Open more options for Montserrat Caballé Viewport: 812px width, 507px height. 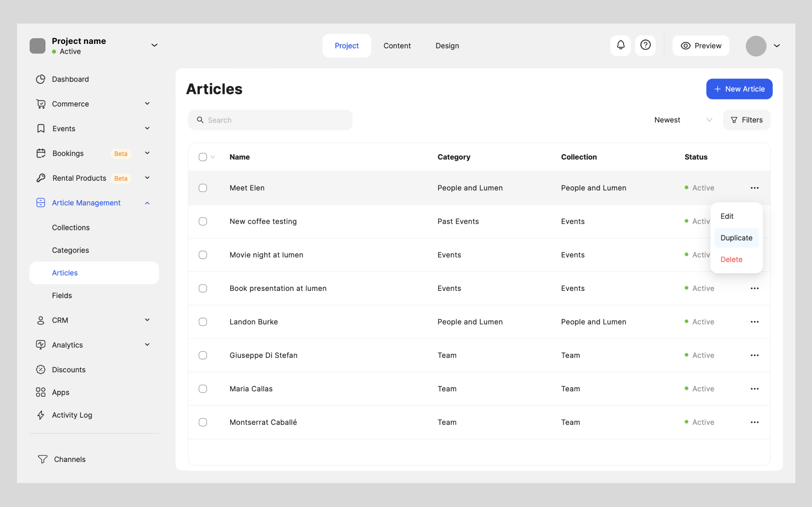[x=755, y=422]
